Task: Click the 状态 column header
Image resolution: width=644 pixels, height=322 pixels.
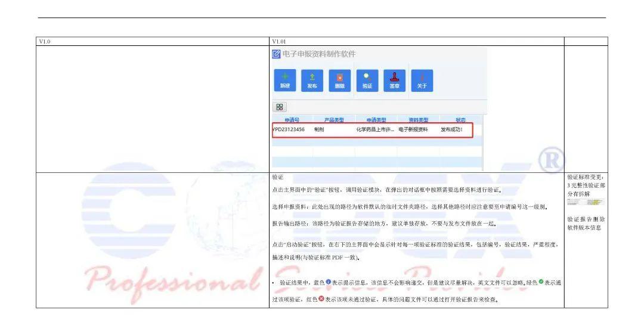Action: click(x=460, y=120)
